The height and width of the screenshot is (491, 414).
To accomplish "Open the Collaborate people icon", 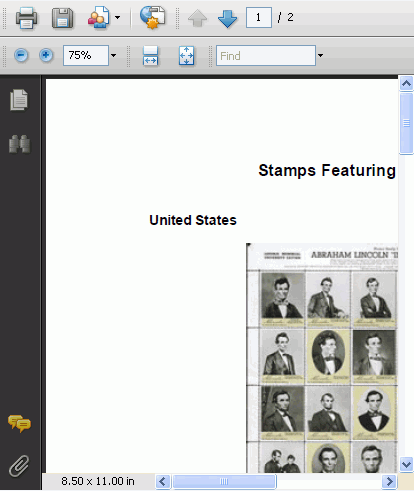I will [x=99, y=17].
